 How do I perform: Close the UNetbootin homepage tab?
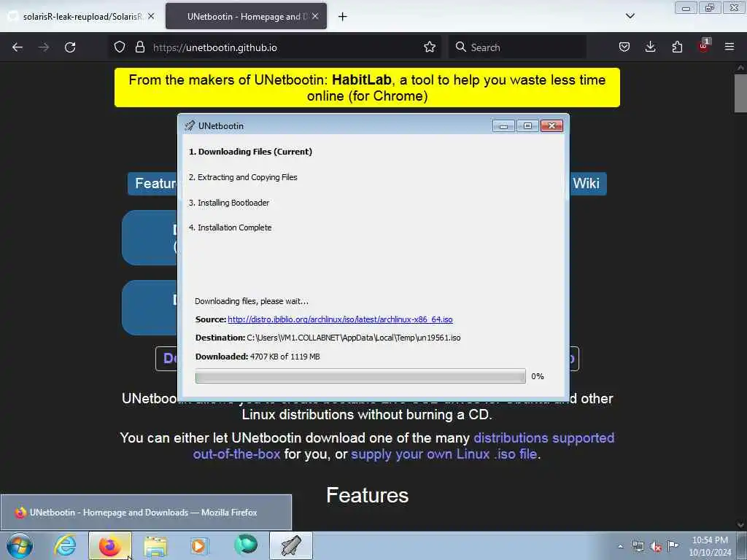point(315,16)
